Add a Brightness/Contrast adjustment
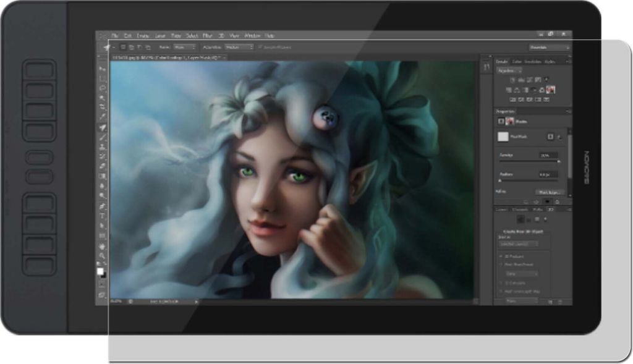Image resolution: width=633 pixels, height=364 pixels. 512,80
